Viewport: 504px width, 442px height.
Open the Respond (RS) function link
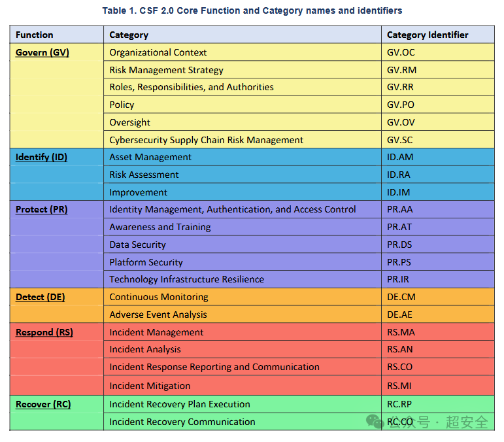[x=44, y=332]
